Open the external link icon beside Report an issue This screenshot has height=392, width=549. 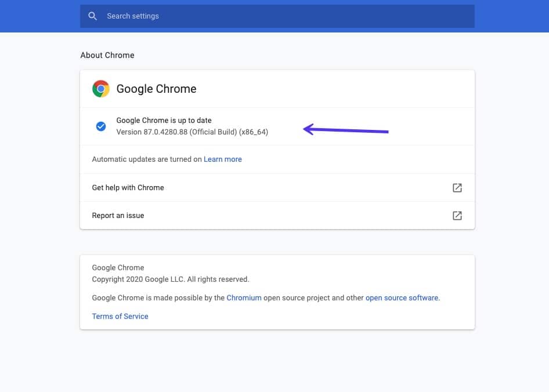(x=457, y=215)
